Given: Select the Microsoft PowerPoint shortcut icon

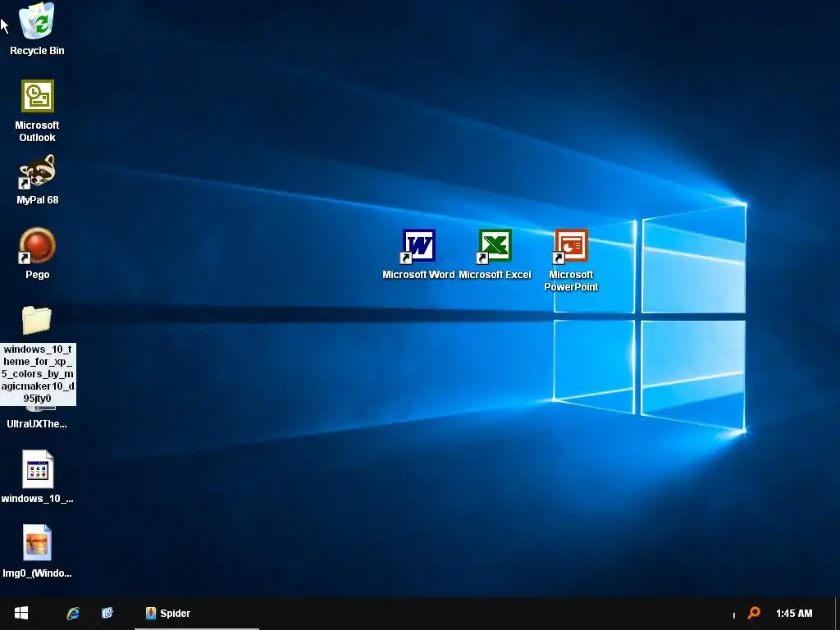Looking at the screenshot, I should click(x=571, y=246).
